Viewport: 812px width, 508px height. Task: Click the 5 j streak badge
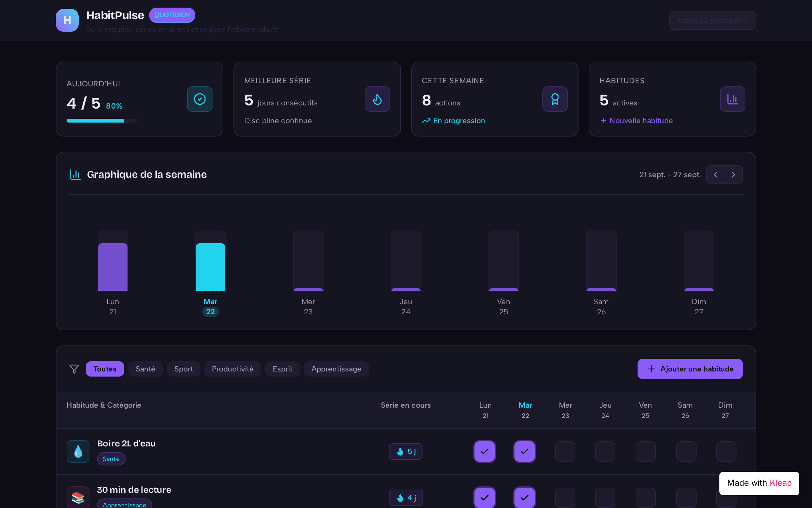tap(406, 451)
